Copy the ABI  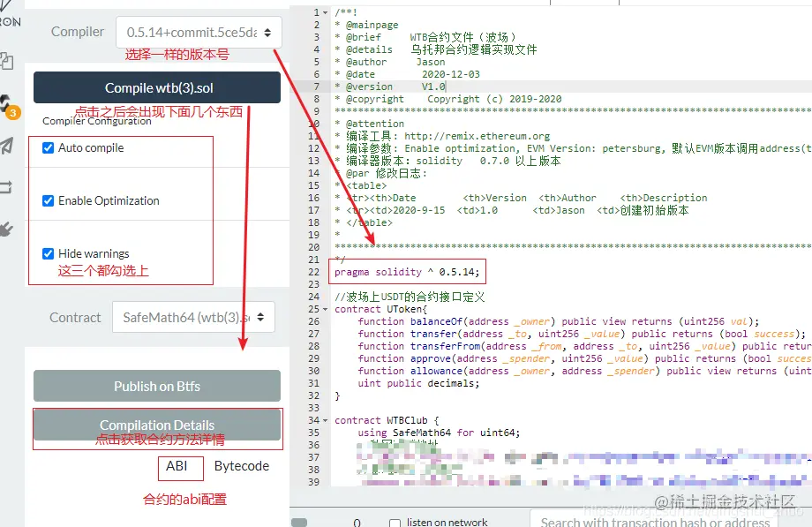[x=177, y=466]
